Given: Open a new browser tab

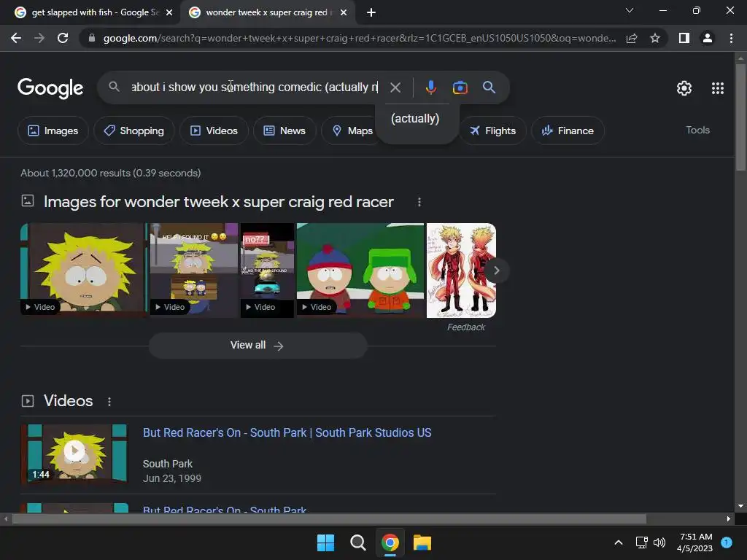Looking at the screenshot, I should tap(371, 12).
